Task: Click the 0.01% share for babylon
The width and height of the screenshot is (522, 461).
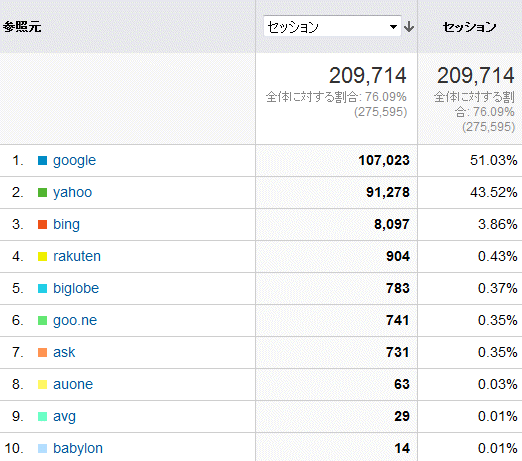Action: click(x=498, y=449)
